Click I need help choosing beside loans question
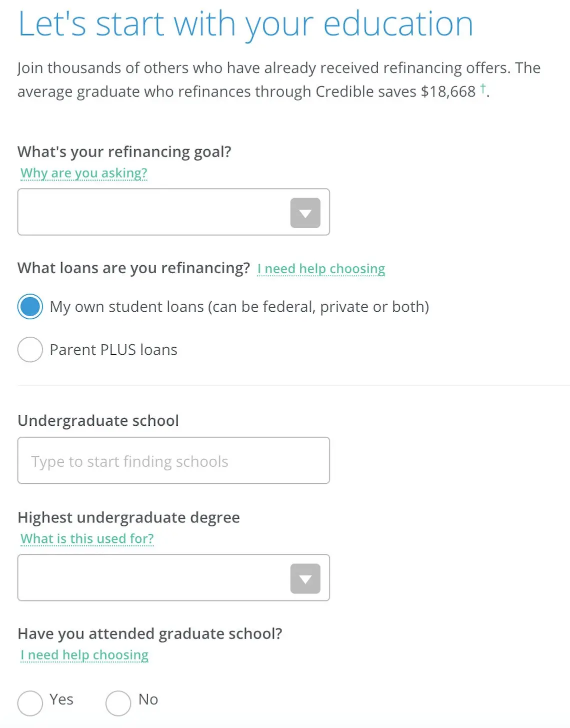The height and width of the screenshot is (728, 570). [x=321, y=269]
